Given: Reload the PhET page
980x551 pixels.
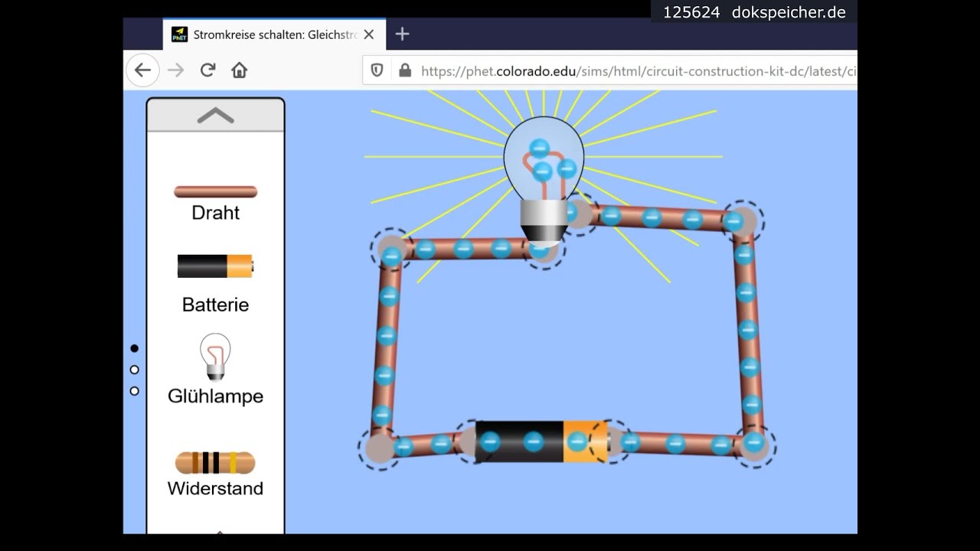Looking at the screenshot, I should coord(207,70).
